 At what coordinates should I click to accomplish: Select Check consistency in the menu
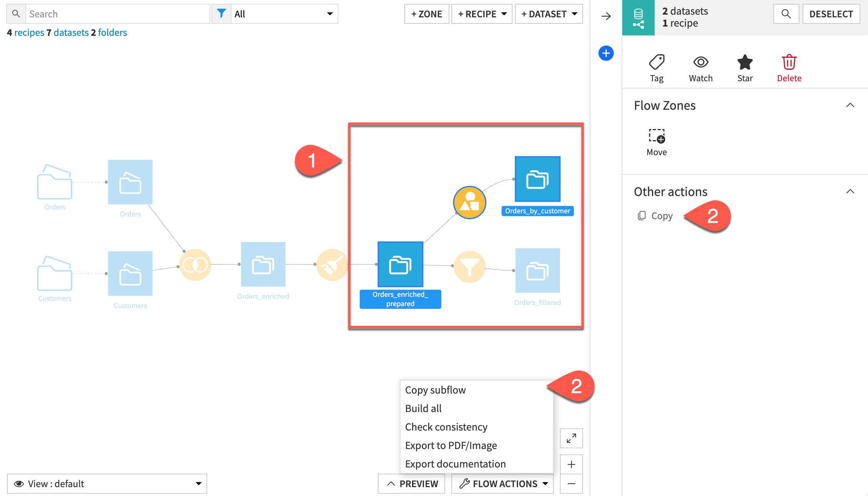point(446,427)
